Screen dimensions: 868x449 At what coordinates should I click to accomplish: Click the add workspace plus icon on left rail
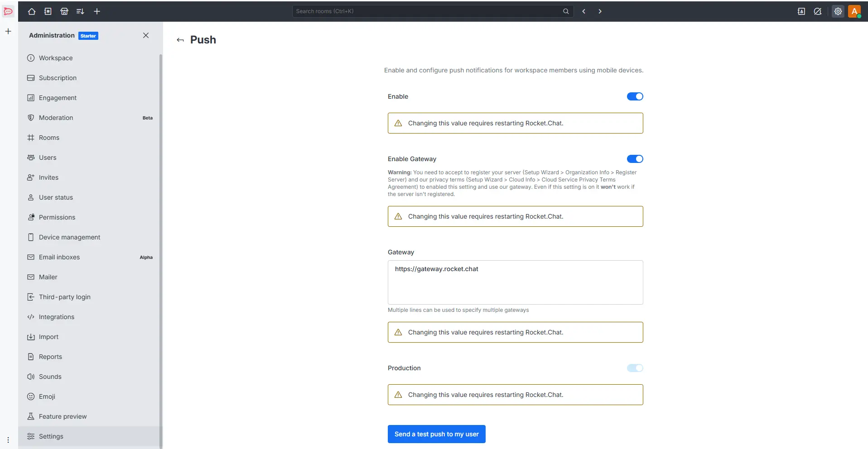click(8, 31)
